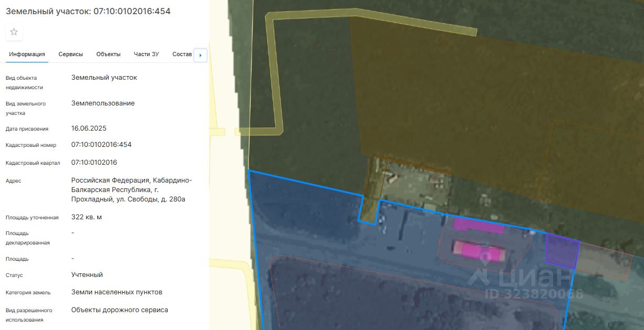Switch to the Сервисы tab

71,54
